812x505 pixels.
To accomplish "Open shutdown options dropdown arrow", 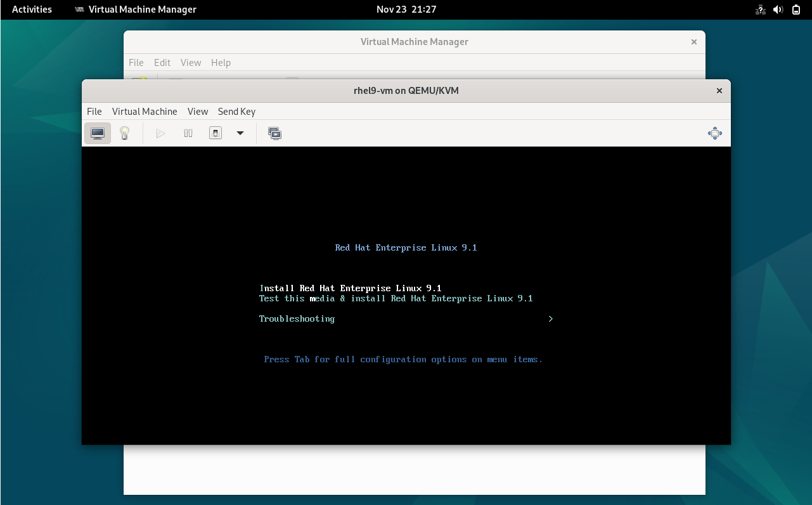I will click(240, 133).
